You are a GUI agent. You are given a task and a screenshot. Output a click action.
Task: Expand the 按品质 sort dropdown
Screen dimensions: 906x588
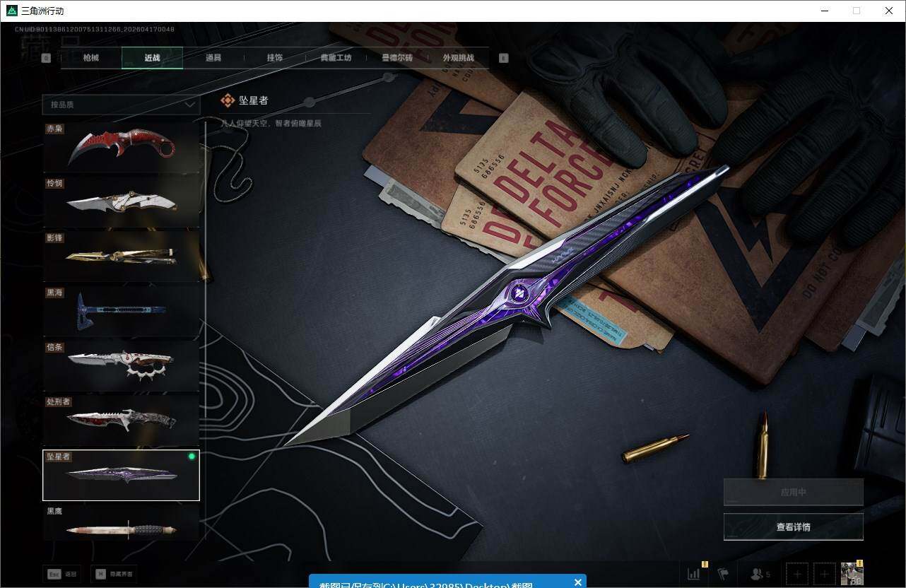121,105
